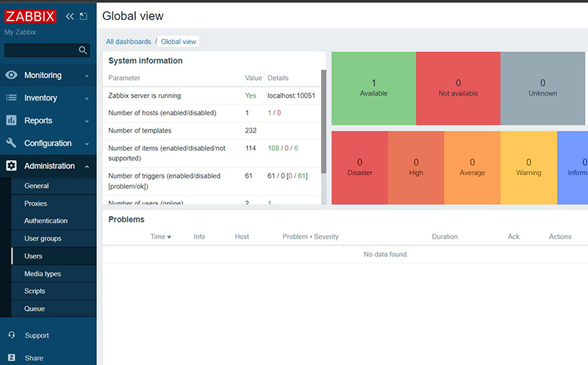The width and height of the screenshot is (588, 365).
Task: Click the gray Unknown hosts tile
Action: pos(542,88)
